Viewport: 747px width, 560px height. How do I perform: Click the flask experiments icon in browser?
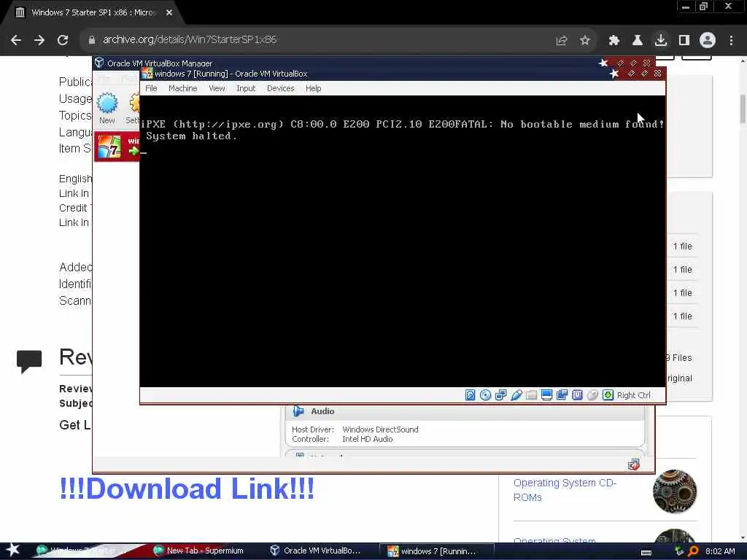pyautogui.click(x=637, y=41)
